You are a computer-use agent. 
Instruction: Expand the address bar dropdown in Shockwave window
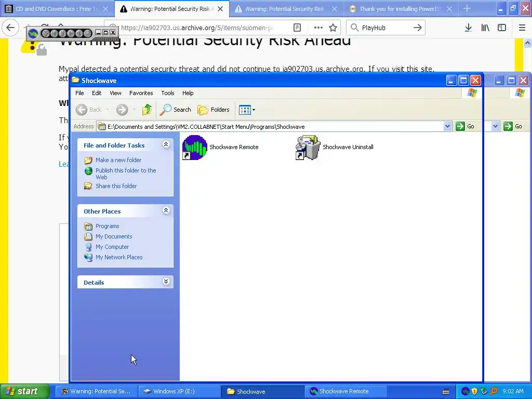tap(447, 126)
